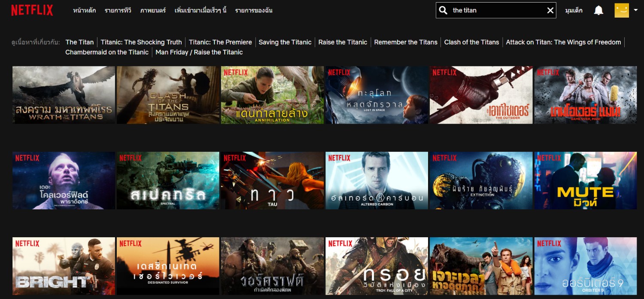The height and width of the screenshot is (299, 644).
Task: Open the มุมเด็ก kids link
Action: click(x=574, y=10)
